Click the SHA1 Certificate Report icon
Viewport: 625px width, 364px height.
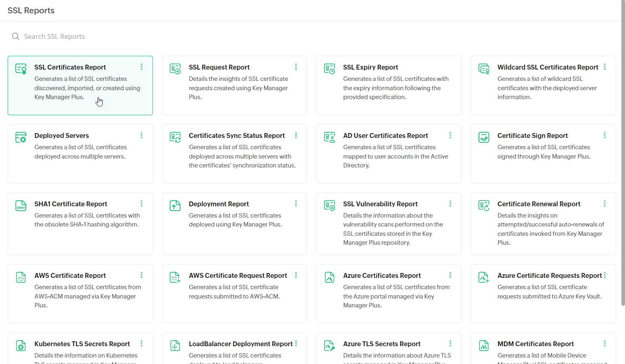click(x=21, y=205)
